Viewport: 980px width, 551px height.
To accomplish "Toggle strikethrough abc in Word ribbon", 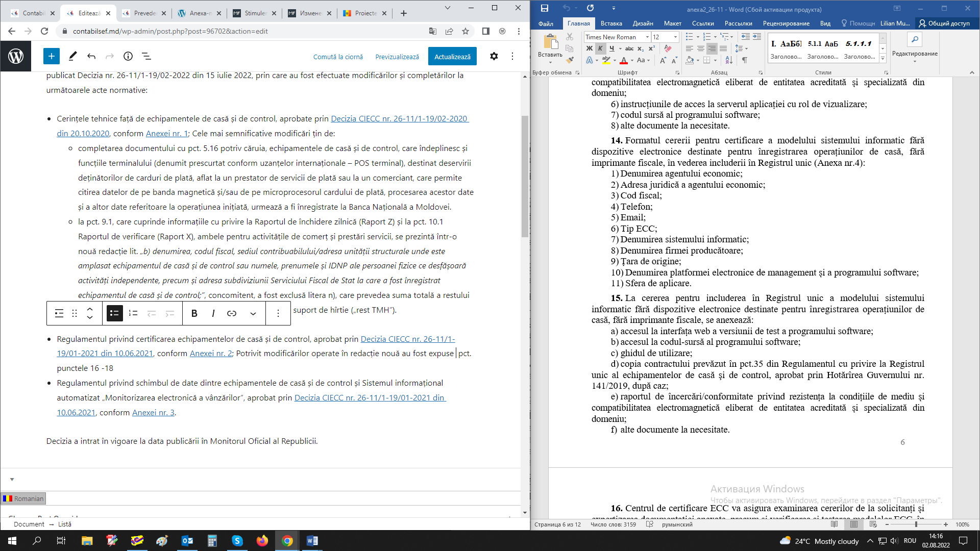I will click(629, 48).
